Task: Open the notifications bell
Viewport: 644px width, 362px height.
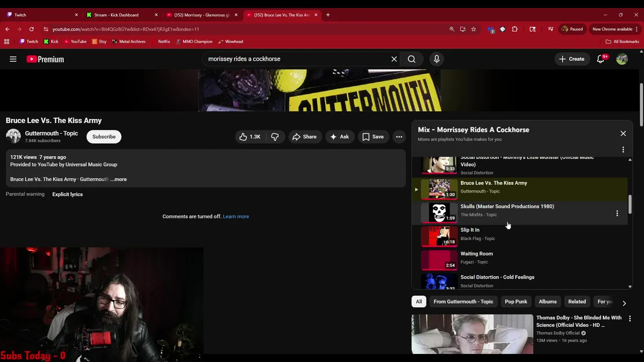Action: coord(601,59)
